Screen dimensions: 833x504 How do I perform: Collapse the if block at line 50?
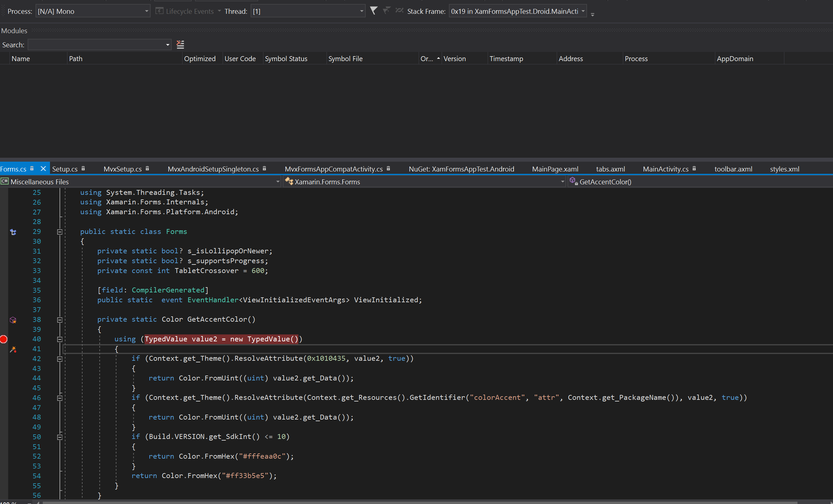pyautogui.click(x=60, y=437)
